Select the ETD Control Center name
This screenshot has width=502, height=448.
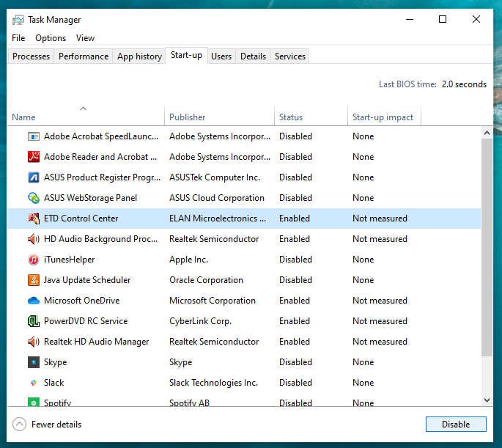pyautogui.click(x=81, y=219)
